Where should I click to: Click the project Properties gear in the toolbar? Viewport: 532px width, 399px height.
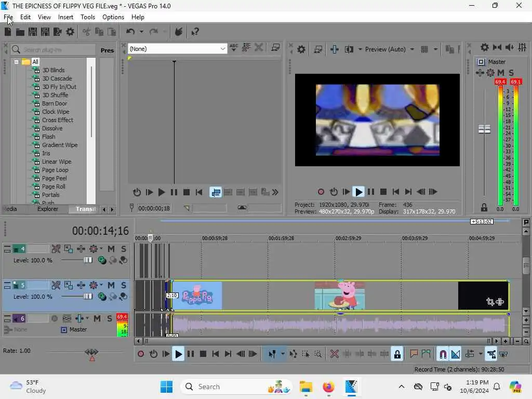[70, 32]
